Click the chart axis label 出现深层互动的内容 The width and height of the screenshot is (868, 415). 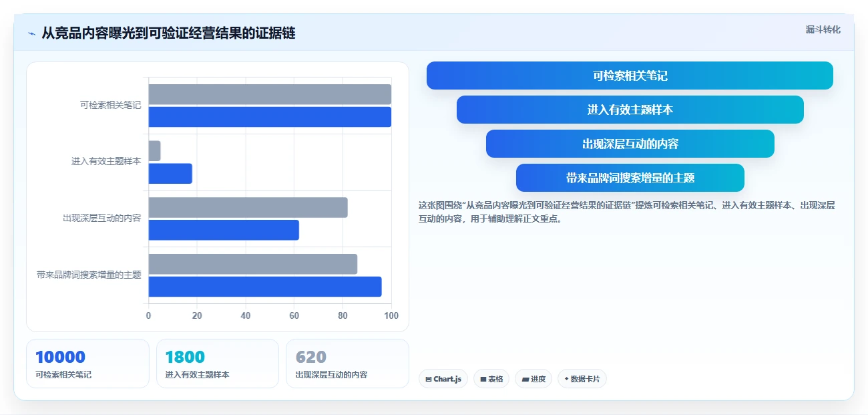(x=101, y=218)
